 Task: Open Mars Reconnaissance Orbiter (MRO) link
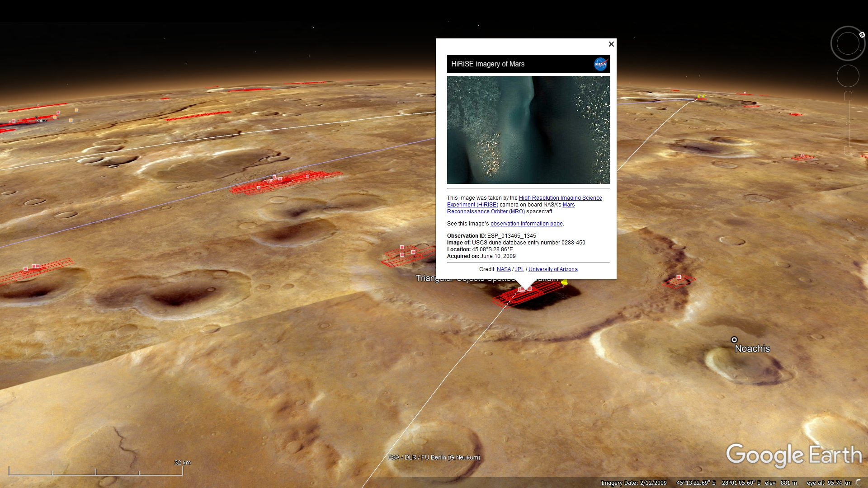pyautogui.click(x=486, y=211)
